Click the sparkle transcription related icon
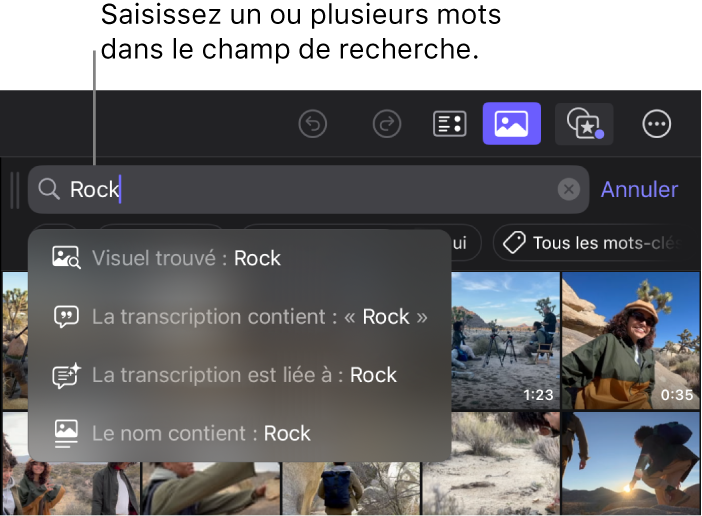The height and width of the screenshot is (516, 702). tap(66, 375)
